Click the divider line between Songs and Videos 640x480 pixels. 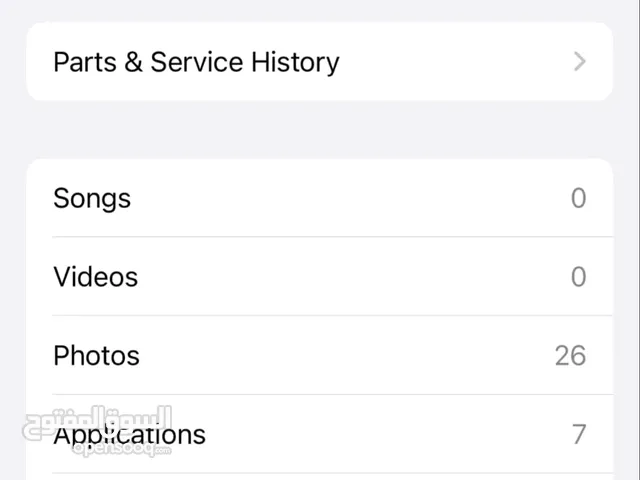click(x=333, y=236)
